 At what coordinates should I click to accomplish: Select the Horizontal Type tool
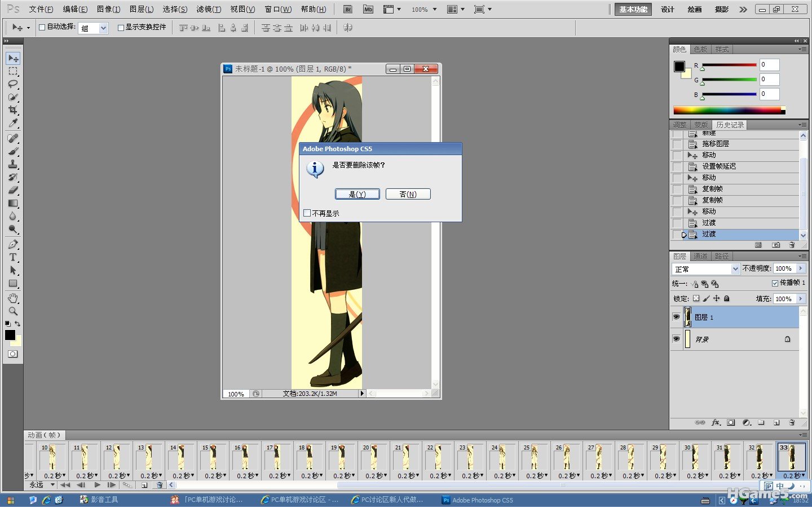point(13,257)
